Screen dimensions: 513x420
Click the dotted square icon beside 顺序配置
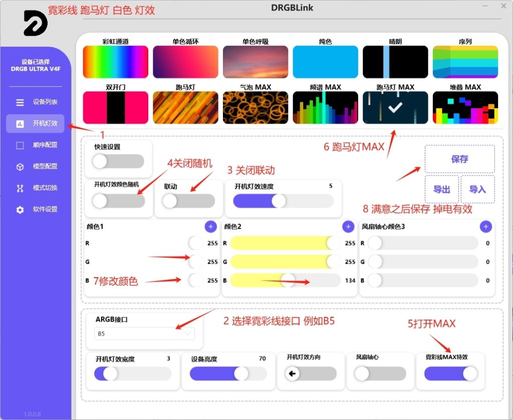[x=20, y=145]
